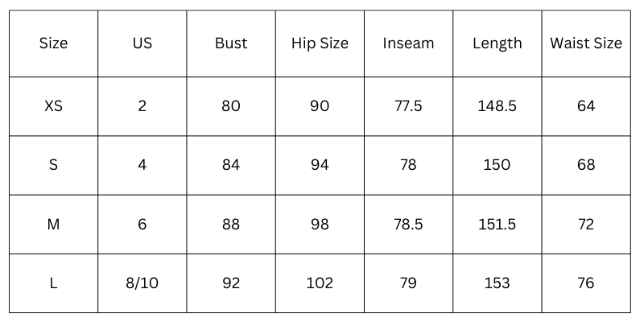Click the Inseam column header
This screenshot has width=644, height=322.
408,43
